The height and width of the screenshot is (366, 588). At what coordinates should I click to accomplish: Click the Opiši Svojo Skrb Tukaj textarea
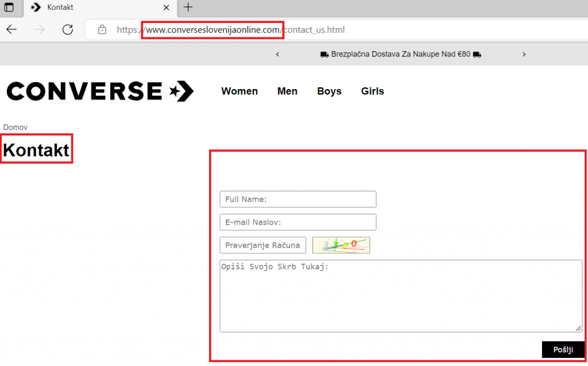click(x=400, y=296)
